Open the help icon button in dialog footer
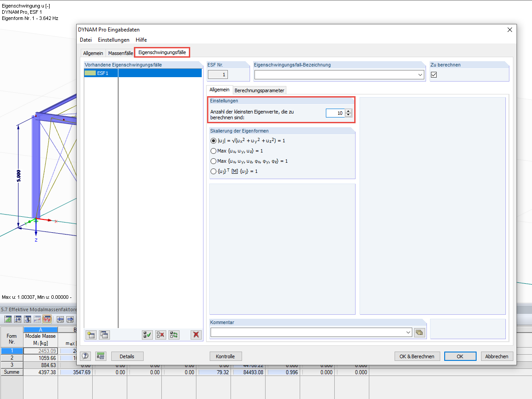This screenshot has width=532, height=399. pyautogui.click(x=86, y=356)
